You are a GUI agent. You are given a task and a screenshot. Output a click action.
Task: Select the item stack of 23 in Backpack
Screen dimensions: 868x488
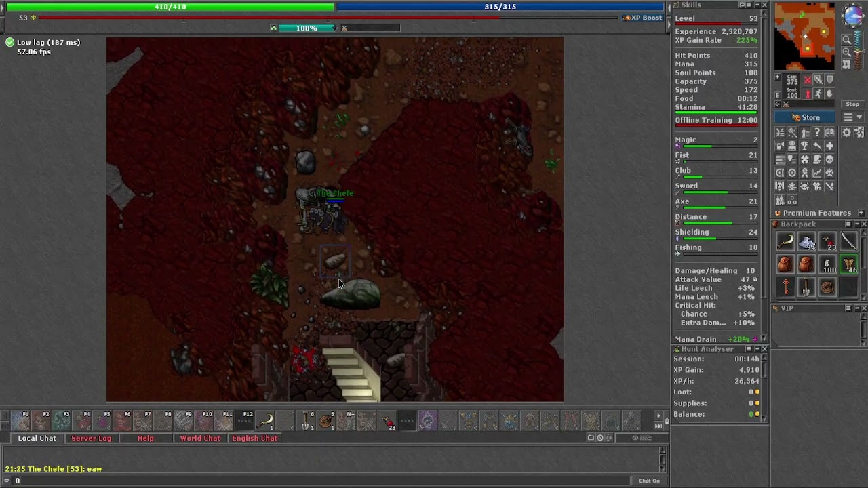coord(827,242)
